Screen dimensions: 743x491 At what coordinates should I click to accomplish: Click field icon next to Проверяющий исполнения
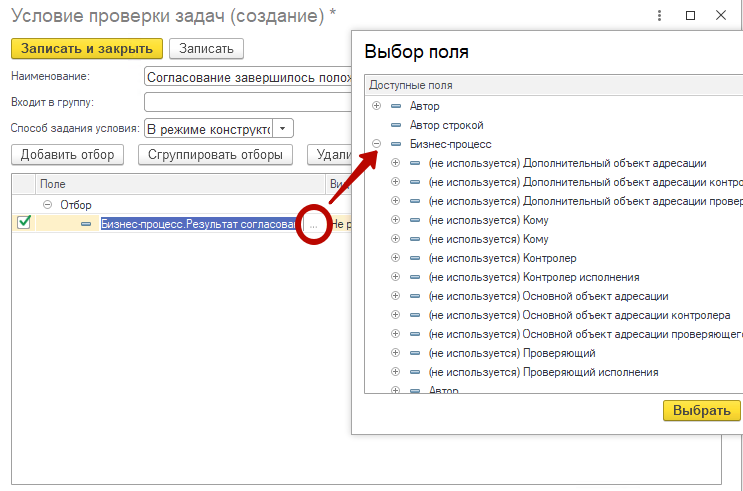click(x=415, y=372)
